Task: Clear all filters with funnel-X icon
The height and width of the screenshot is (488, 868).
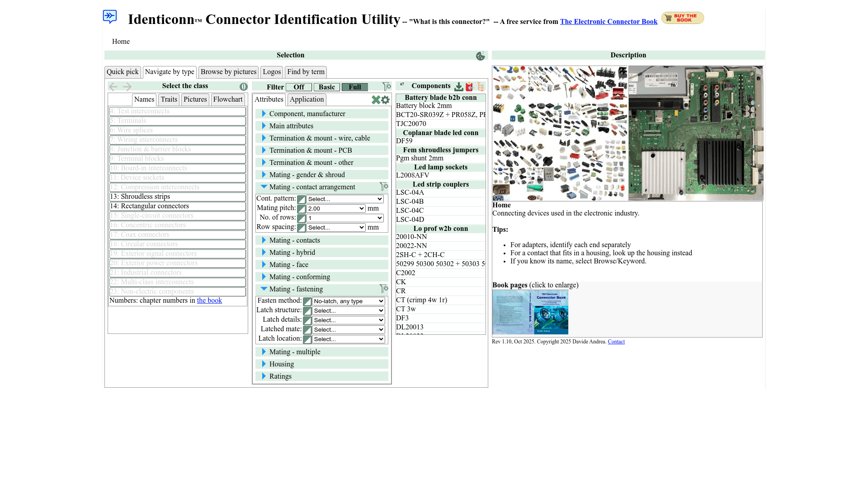Action: coord(387,87)
